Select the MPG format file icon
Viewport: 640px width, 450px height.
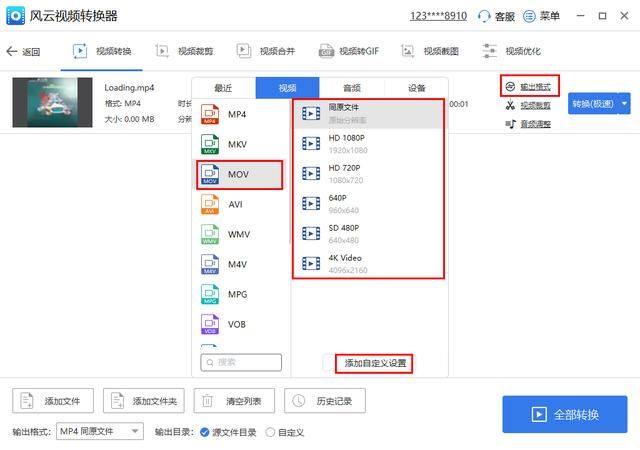click(x=210, y=294)
